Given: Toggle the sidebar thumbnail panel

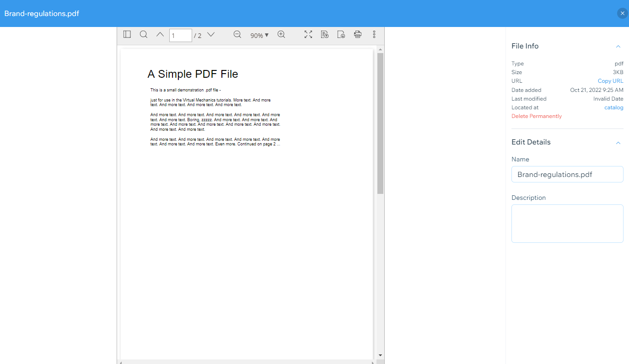Looking at the screenshot, I should 127,34.
